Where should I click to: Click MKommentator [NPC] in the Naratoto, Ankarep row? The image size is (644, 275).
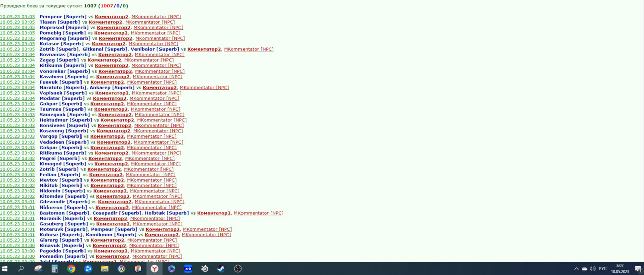point(204,88)
